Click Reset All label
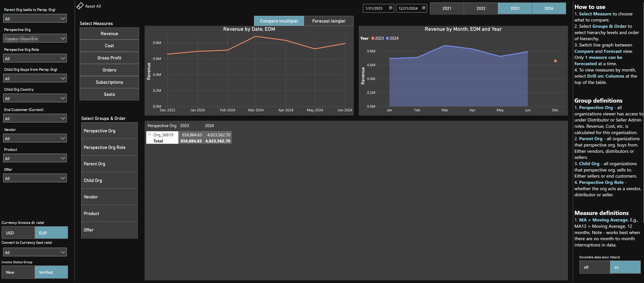The height and width of the screenshot is (283, 644). 93,6
